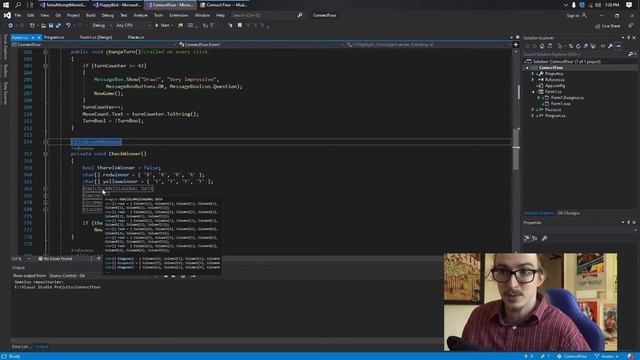
Task: Click Solution Explorer switch views icon
Action: tap(550, 46)
